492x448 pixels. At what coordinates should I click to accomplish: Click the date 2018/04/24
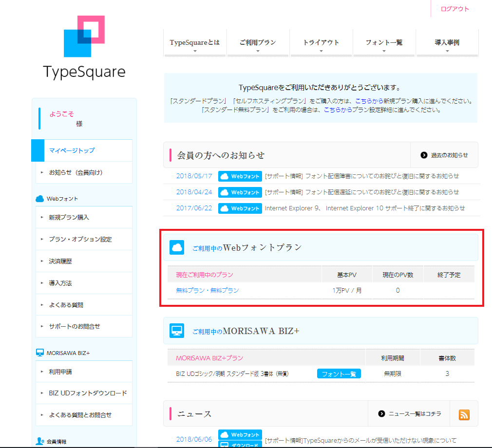coord(194,192)
